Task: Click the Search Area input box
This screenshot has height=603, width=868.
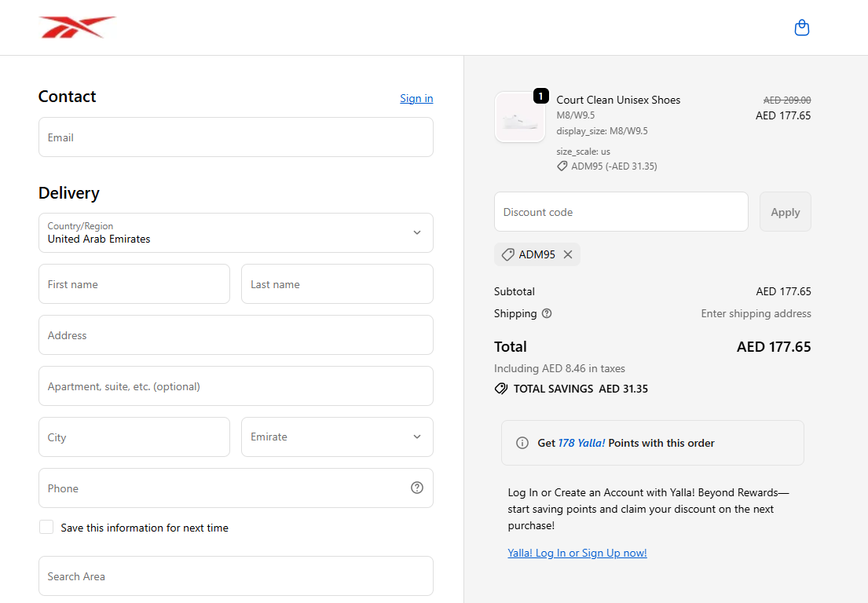Action: [236, 576]
